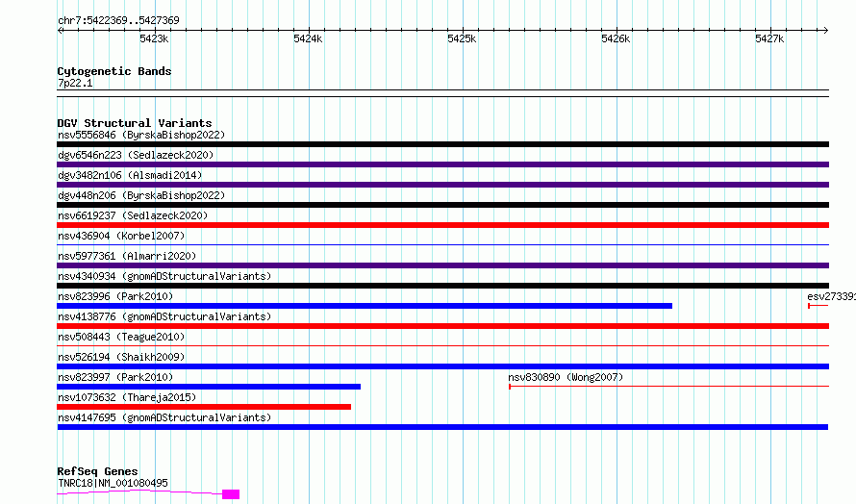Open the DGV Structural Variants track heading

point(135,123)
